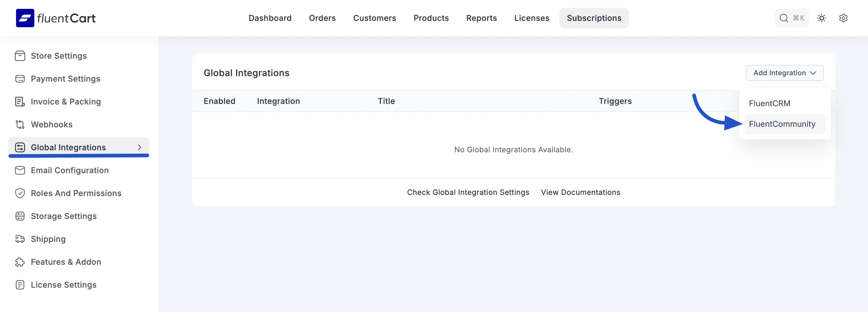
Task: Click the Invoice & Packing icon
Action: 20,102
